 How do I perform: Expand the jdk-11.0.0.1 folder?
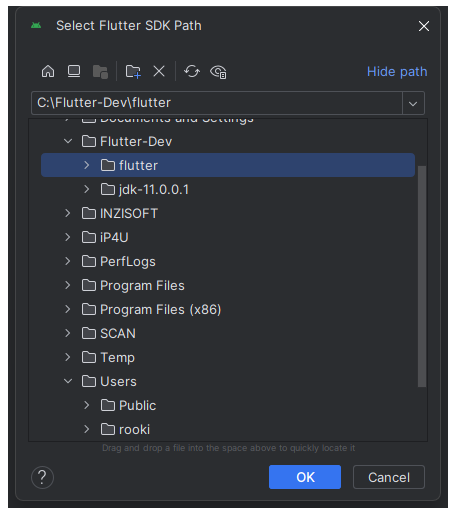[x=87, y=189]
